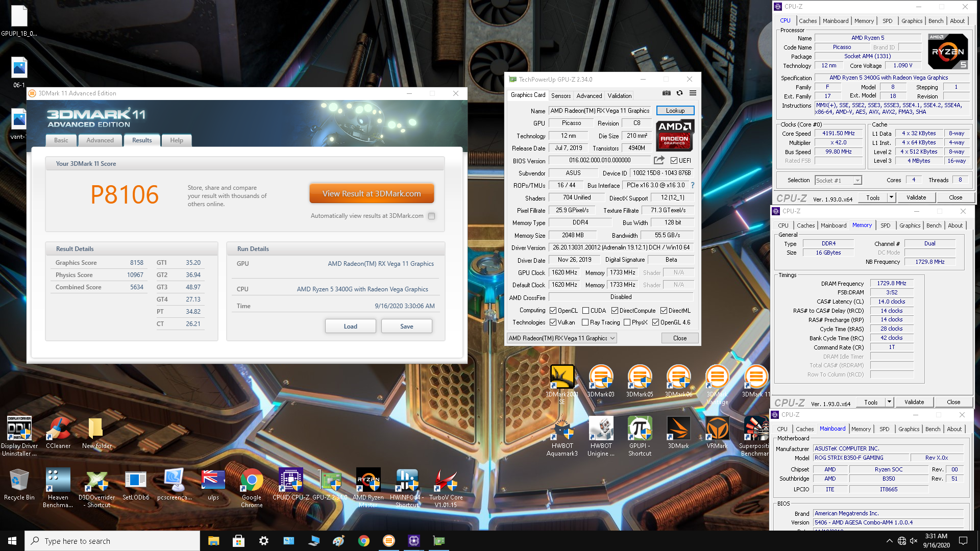Open Google Chrome desktop icon

(252, 488)
